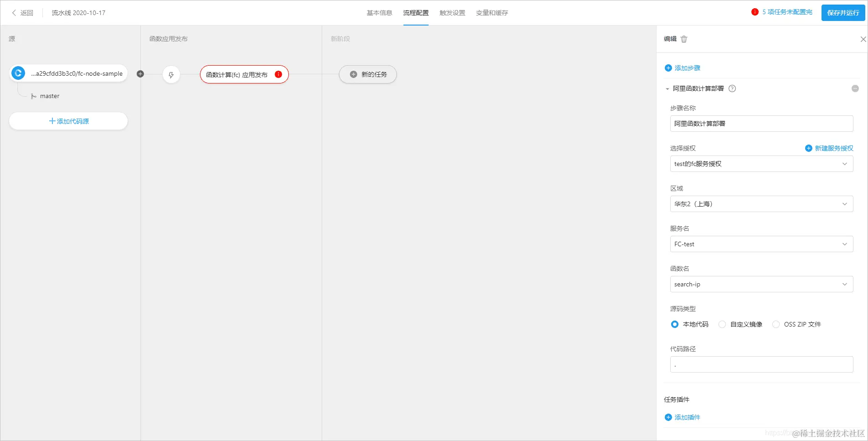
Task: Click the 添加代码源 button
Action: (68, 121)
